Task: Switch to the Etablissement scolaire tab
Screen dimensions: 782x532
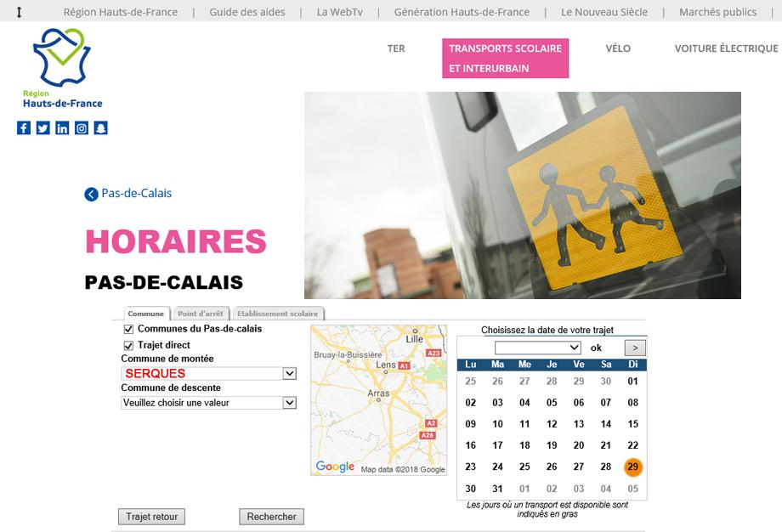Action: click(278, 314)
